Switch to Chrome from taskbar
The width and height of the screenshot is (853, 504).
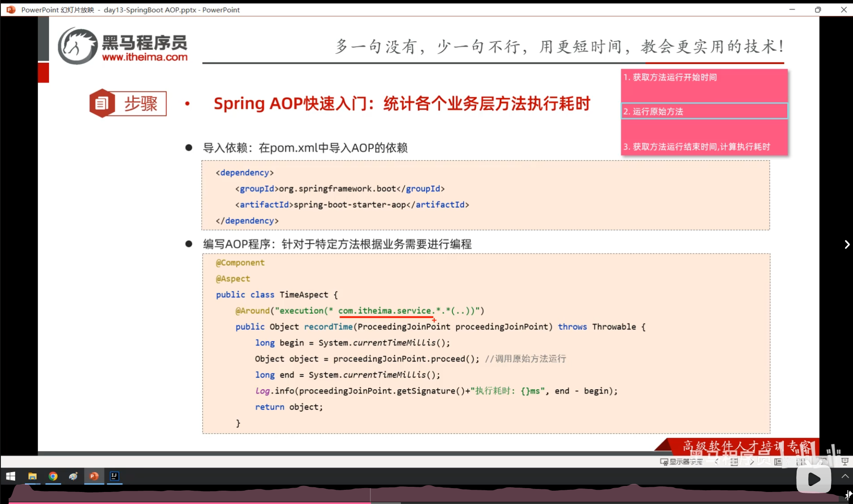click(x=53, y=476)
